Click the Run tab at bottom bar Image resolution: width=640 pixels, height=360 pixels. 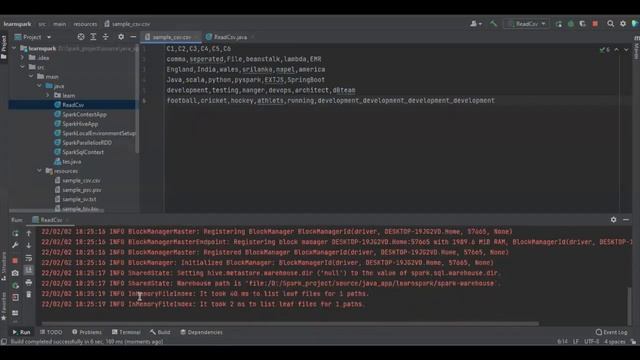click(21, 332)
